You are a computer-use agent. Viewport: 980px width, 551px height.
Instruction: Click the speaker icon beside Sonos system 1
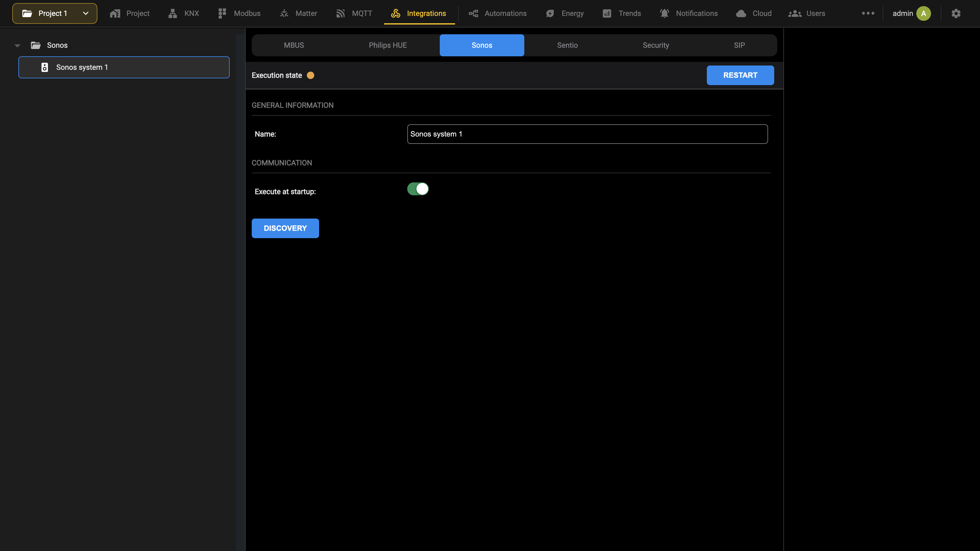pos(44,67)
